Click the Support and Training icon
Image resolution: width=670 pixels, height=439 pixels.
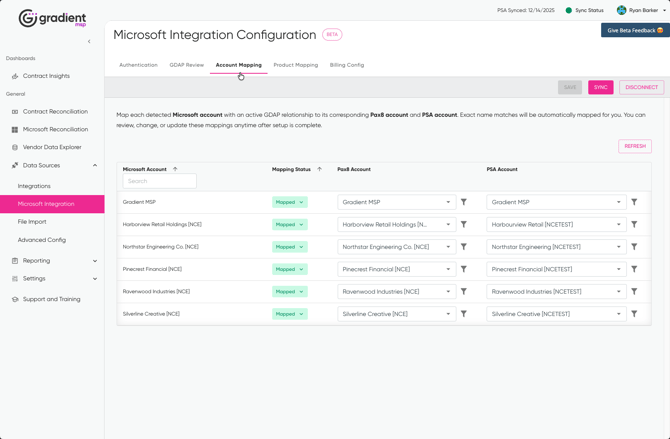[15, 299]
